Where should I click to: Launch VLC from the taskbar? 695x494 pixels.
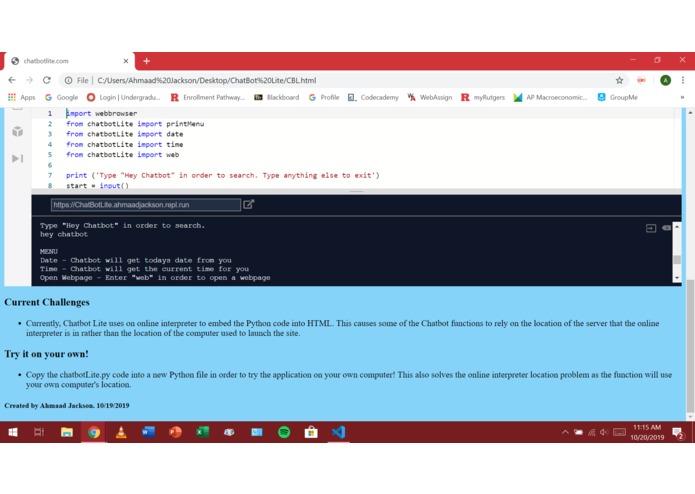pyautogui.click(x=121, y=432)
